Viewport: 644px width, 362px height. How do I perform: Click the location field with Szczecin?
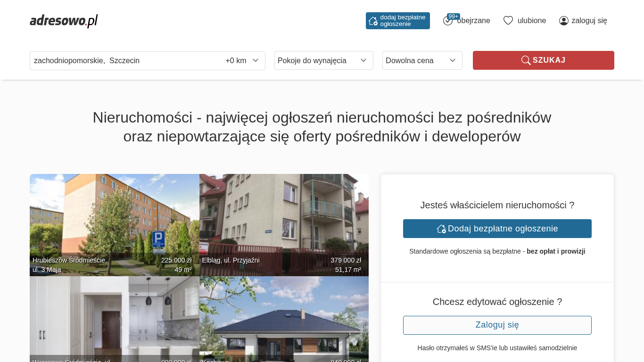coord(123,61)
